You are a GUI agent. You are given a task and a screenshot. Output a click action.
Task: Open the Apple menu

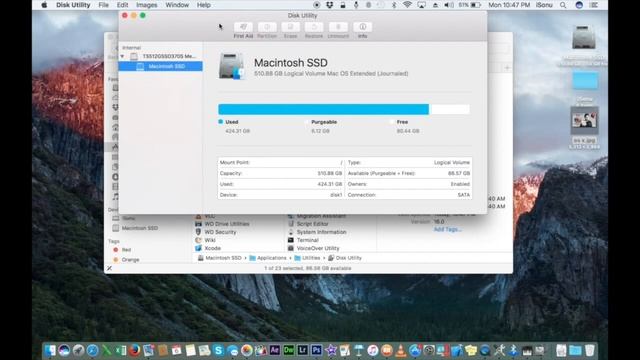click(44, 5)
